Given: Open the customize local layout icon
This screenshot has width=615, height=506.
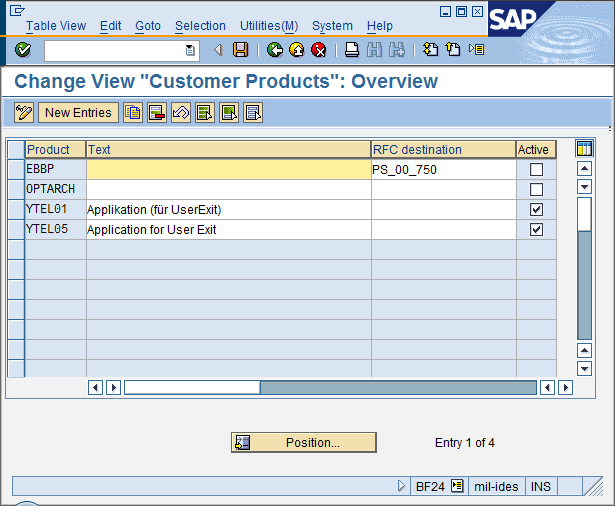Looking at the screenshot, I should [477, 50].
